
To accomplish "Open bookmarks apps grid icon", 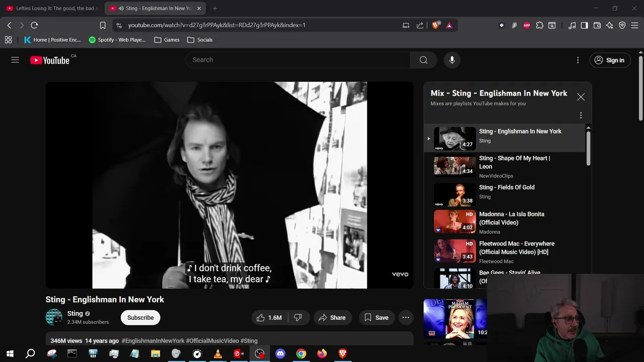I will click(8, 40).
